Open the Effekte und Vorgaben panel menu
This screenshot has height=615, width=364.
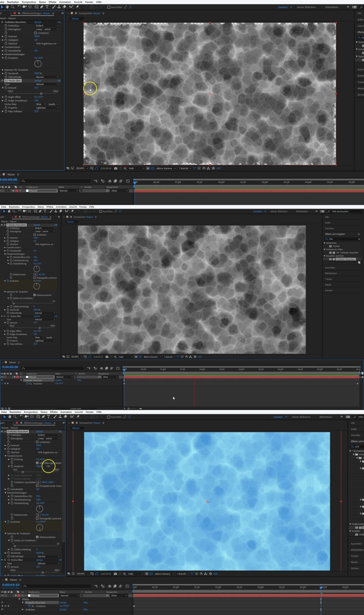[x=359, y=234]
